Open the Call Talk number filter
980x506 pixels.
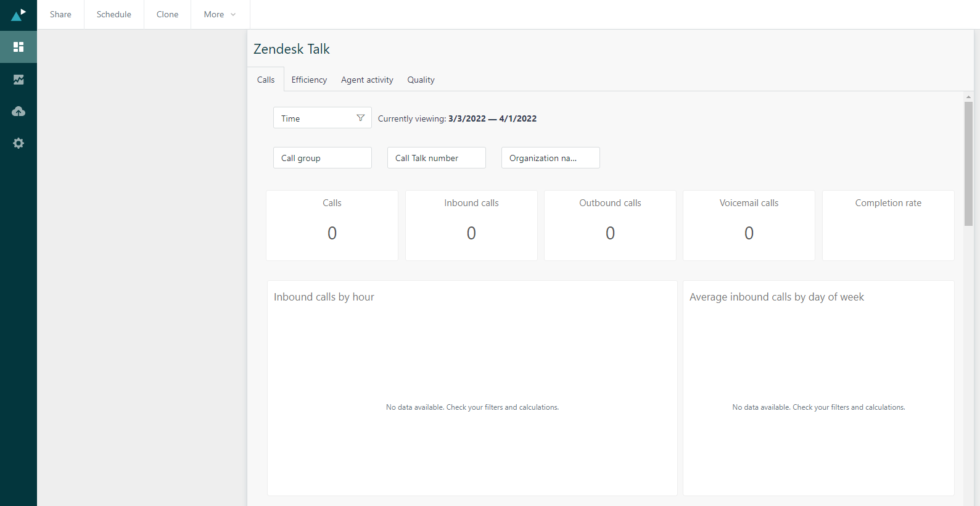437,158
